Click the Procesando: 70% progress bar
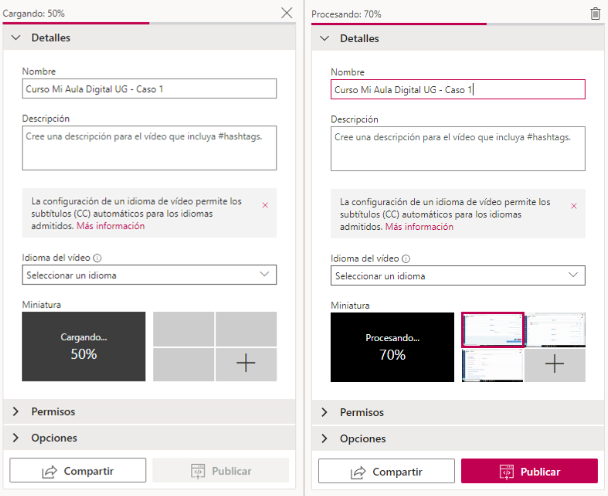 [x=458, y=24]
